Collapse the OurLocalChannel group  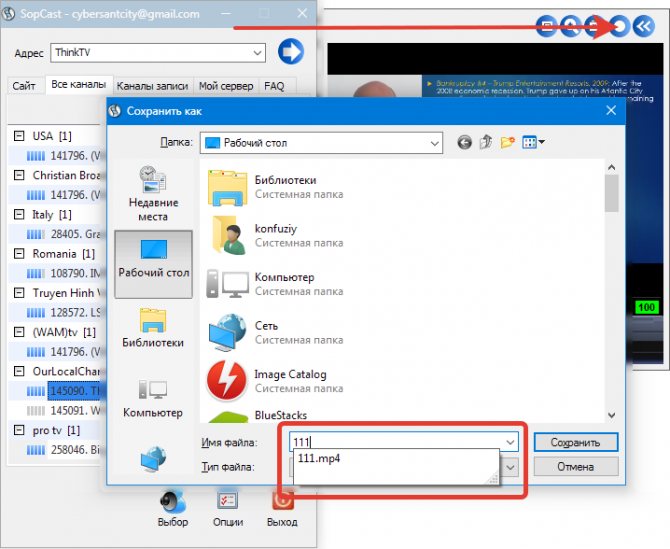click(x=19, y=371)
